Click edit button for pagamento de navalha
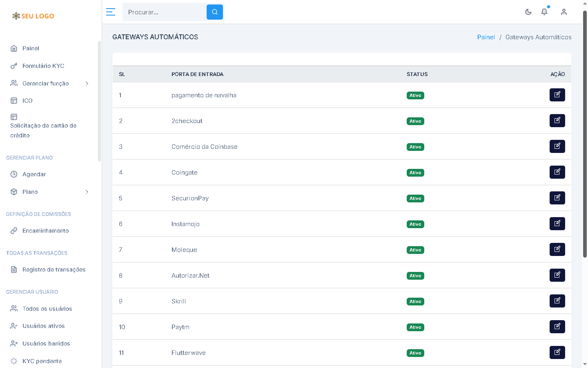Viewport: 588px width, 368px height. [557, 95]
